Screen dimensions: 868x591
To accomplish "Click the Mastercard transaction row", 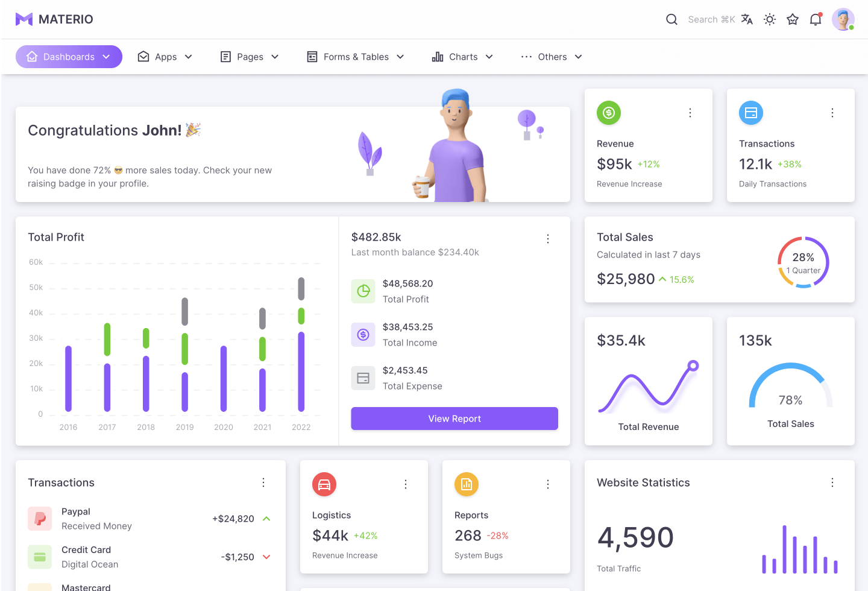I will click(151, 587).
